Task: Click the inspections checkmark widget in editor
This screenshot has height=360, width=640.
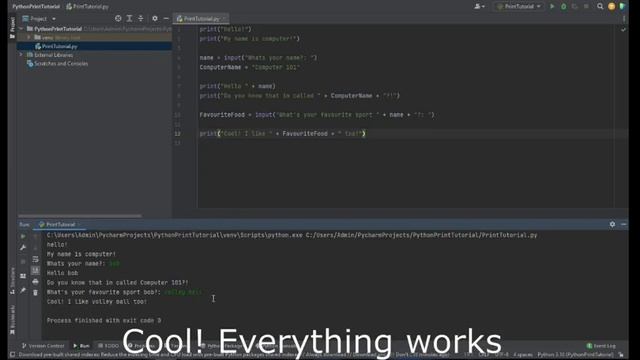Action: [x=623, y=30]
